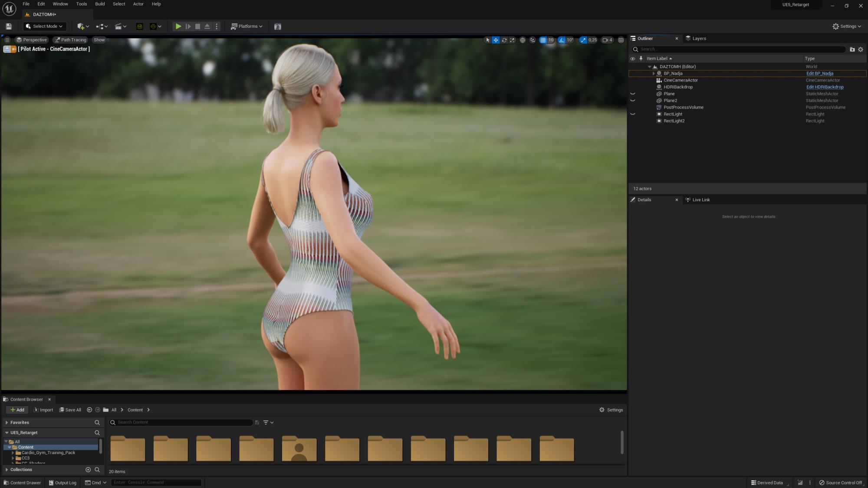This screenshot has width=868, height=488.
Task: Open the Window menu
Action: pos(60,4)
